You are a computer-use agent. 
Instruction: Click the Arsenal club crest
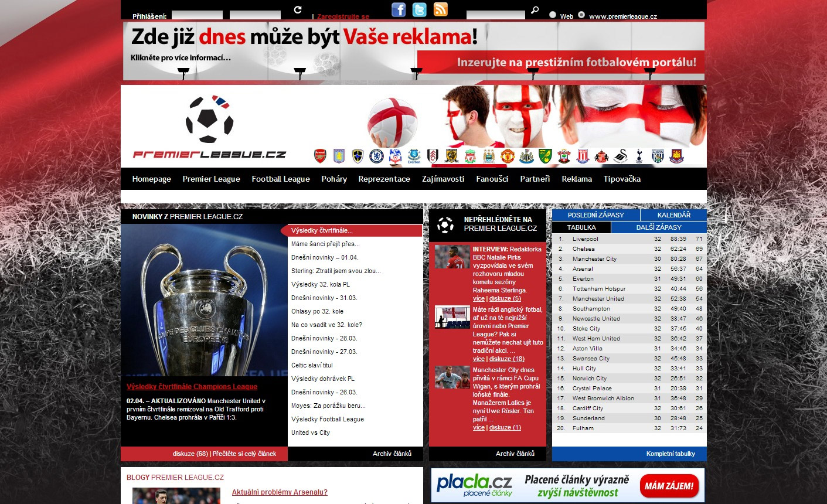coord(320,156)
